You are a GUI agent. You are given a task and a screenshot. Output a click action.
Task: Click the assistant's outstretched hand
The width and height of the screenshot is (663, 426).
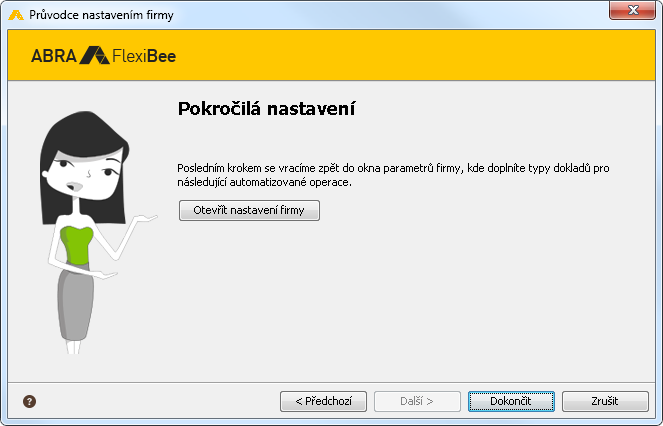[x=145, y=218]
